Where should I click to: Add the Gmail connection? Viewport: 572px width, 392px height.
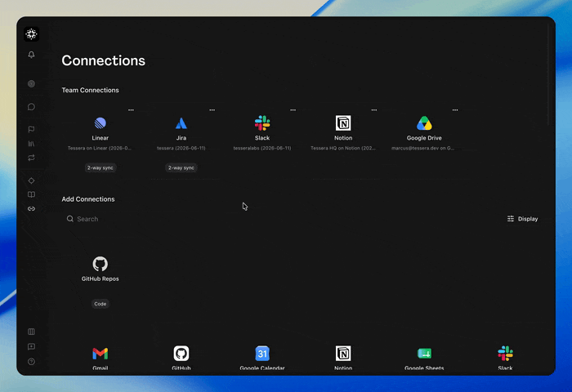click(x=101, y=358)
